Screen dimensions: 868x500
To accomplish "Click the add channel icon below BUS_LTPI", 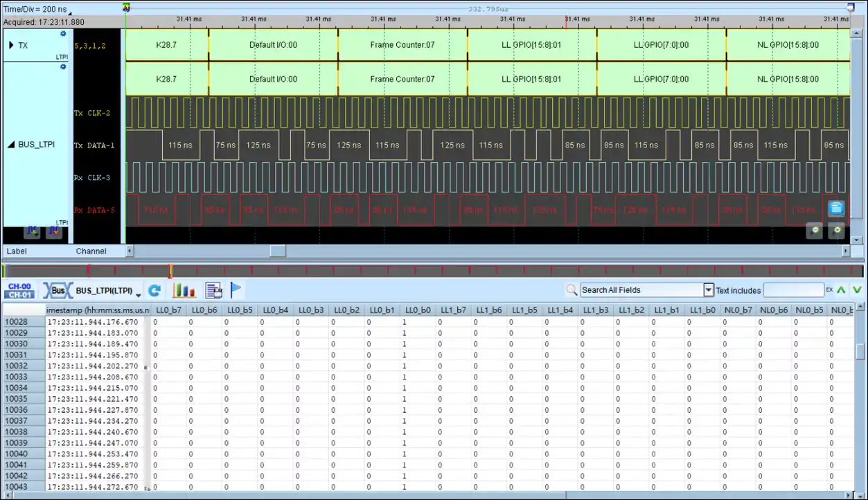I will pyautogui.click(x=31, y=232).
